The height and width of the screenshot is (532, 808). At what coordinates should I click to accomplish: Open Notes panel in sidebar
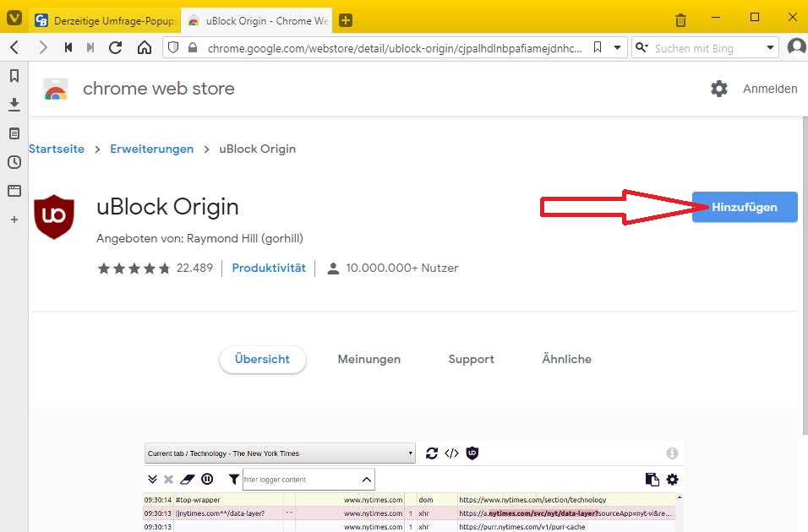(14, 133)
